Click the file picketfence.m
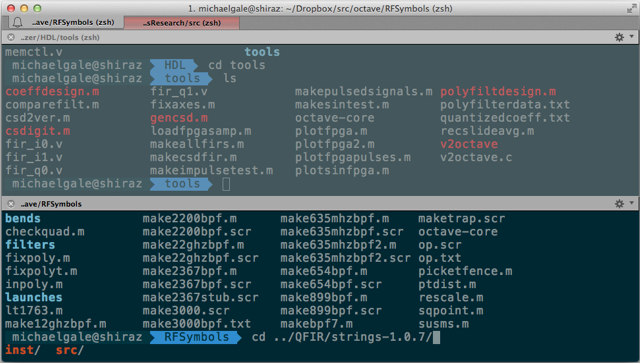The height and width of the screenshot is (363, 640). point(465,271)
